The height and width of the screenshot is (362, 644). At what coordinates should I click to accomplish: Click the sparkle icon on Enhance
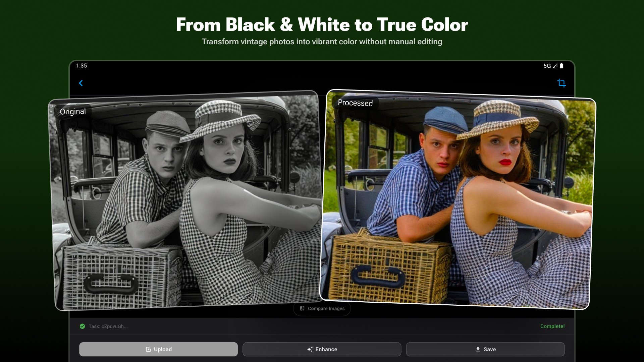click(x=310, y=349)
